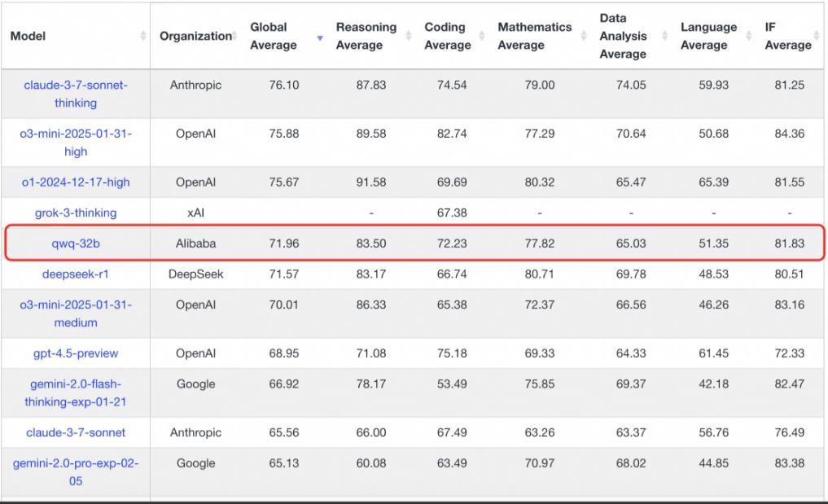This screenshot has height=504, width=828.
Task: Click Data Analysis Average sort icon
Action: click(665, 36)
